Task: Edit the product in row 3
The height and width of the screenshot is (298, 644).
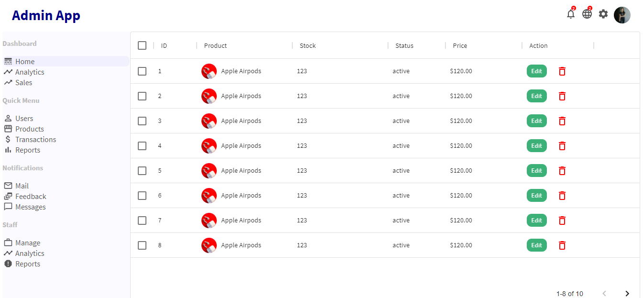Action: [x=537, y=121]
